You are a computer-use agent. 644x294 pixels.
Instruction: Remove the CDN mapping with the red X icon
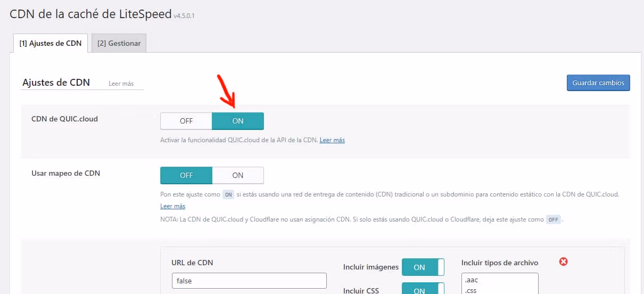(x=564, y=262)
